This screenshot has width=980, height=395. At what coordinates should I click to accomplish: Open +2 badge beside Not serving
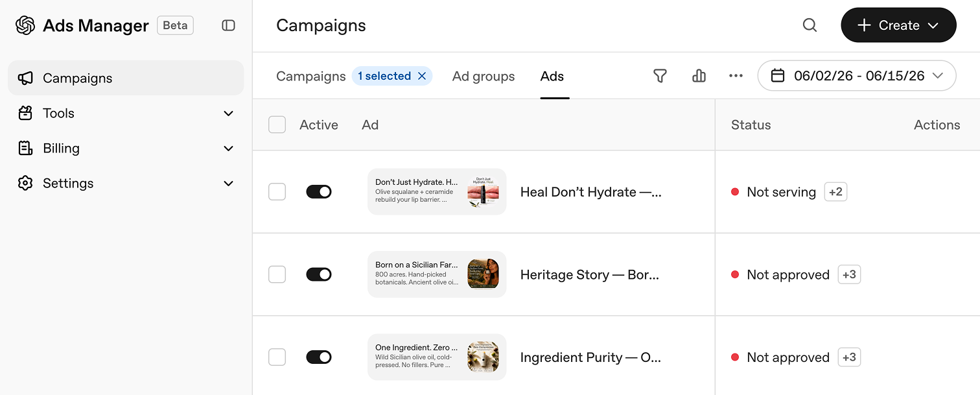835,191
